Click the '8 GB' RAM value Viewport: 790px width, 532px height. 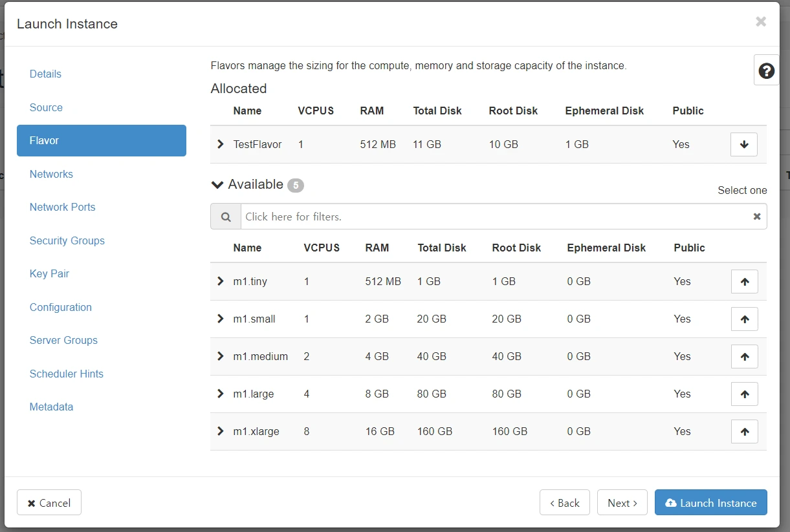click(377, 394)
